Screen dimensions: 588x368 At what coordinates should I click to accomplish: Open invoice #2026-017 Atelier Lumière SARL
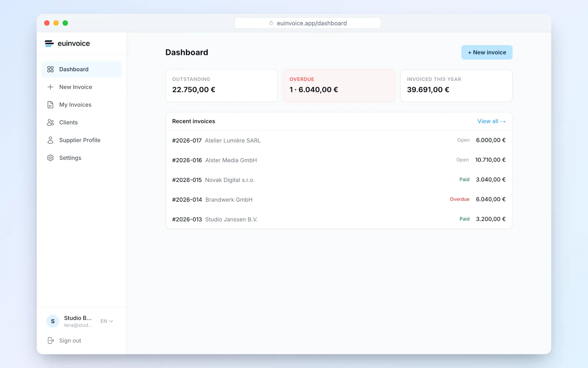pyautogui.click(x=339, y=140)
